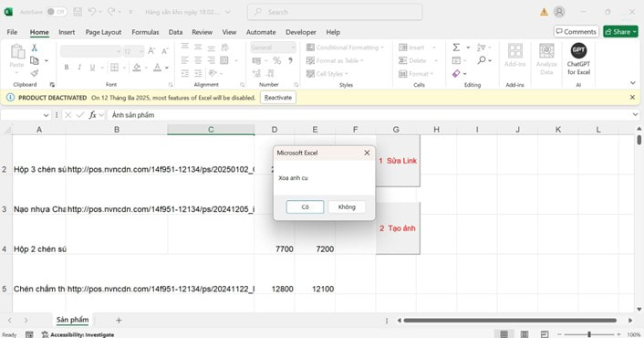
Task: Open ChatGPT for Excel add-in
Action: (x=578, y=58)
